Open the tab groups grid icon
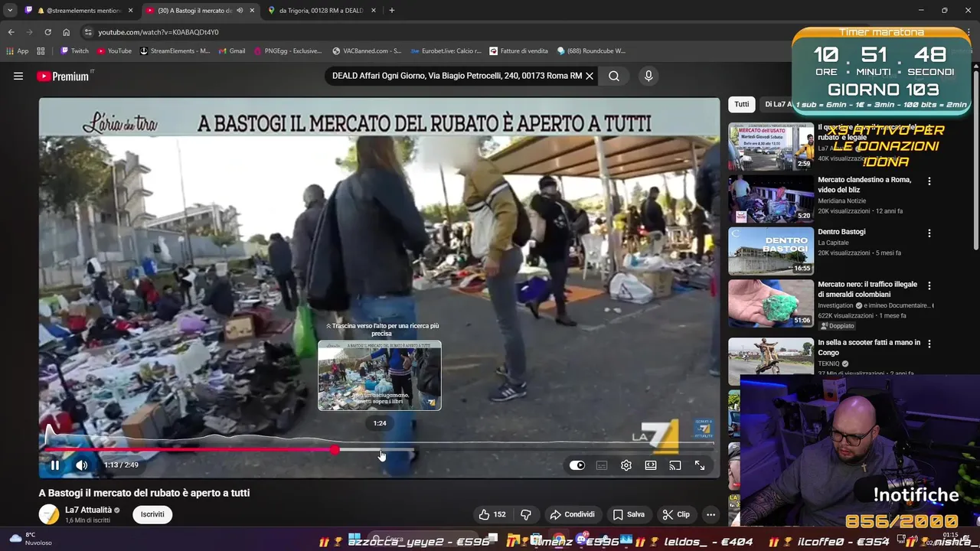The width and height of the screenshot is (980, 551). click(x=41, y=51)
